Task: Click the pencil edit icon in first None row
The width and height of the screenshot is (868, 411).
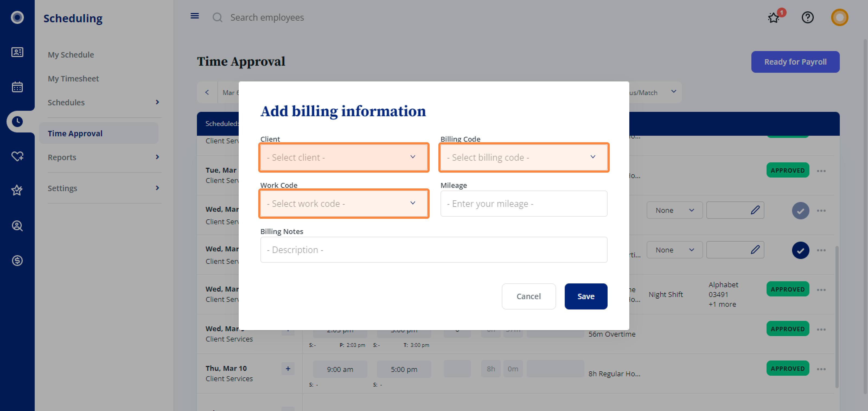Action: (755, 210)
